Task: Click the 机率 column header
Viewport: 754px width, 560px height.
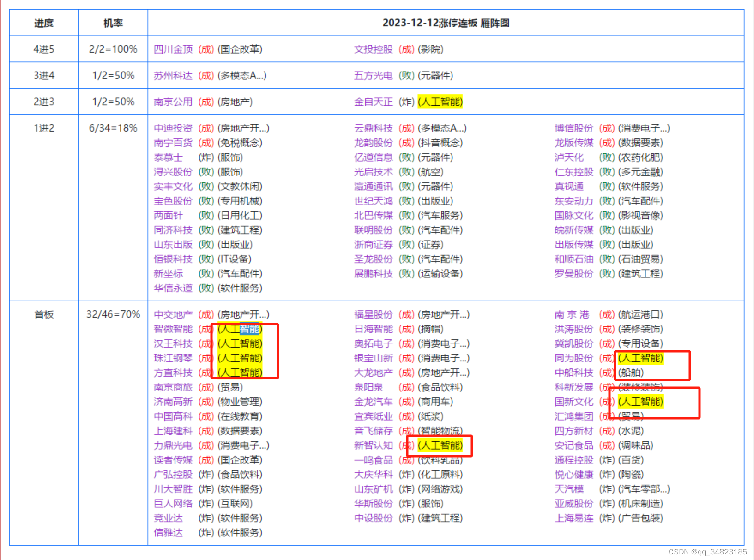Action: pos(113,23)
